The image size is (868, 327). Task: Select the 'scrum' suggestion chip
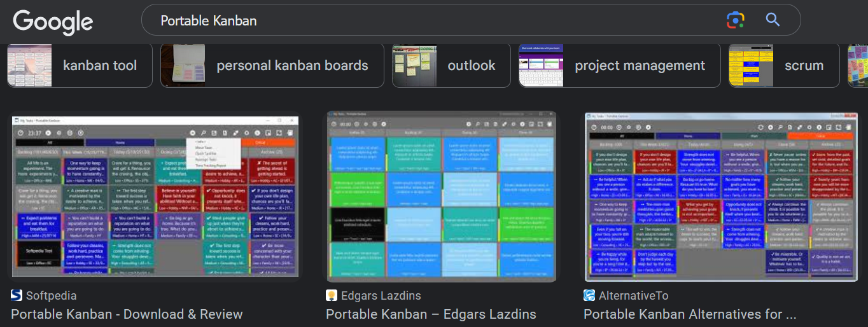(x=784, y=66)
